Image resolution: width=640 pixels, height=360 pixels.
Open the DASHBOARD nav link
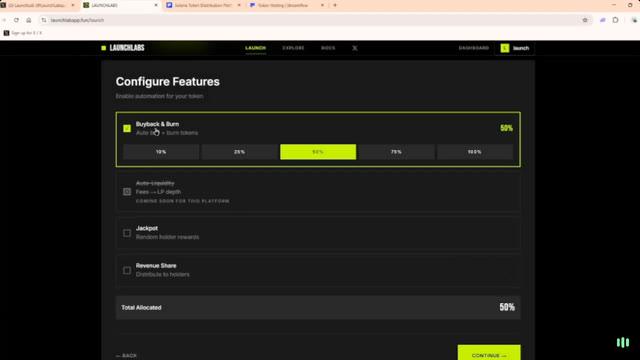474,48
